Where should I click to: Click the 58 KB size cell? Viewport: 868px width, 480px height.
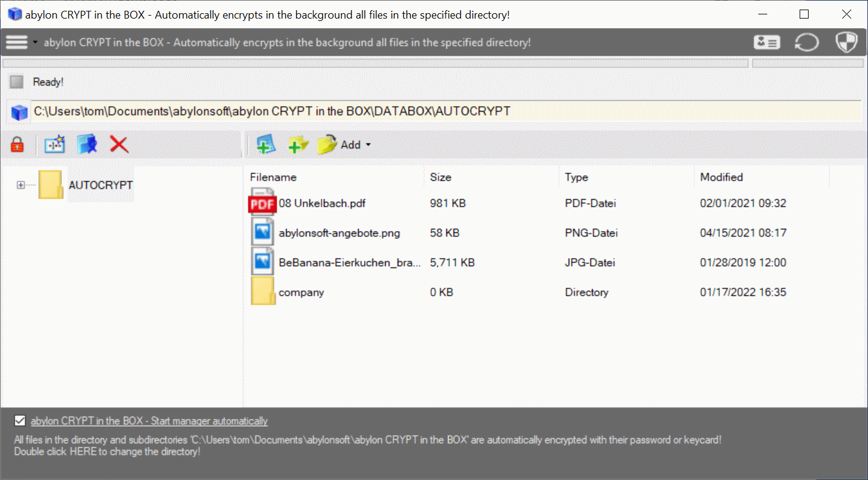(444, 233)
